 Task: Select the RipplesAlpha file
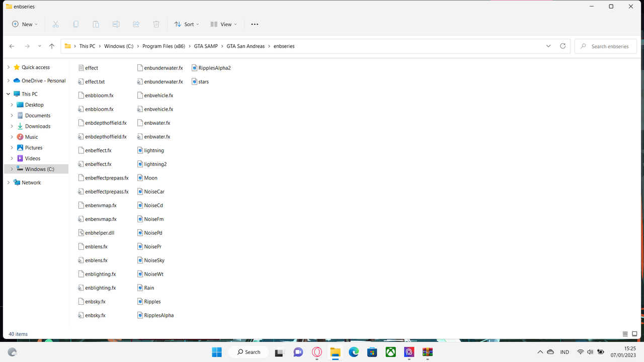click(155, 315)
